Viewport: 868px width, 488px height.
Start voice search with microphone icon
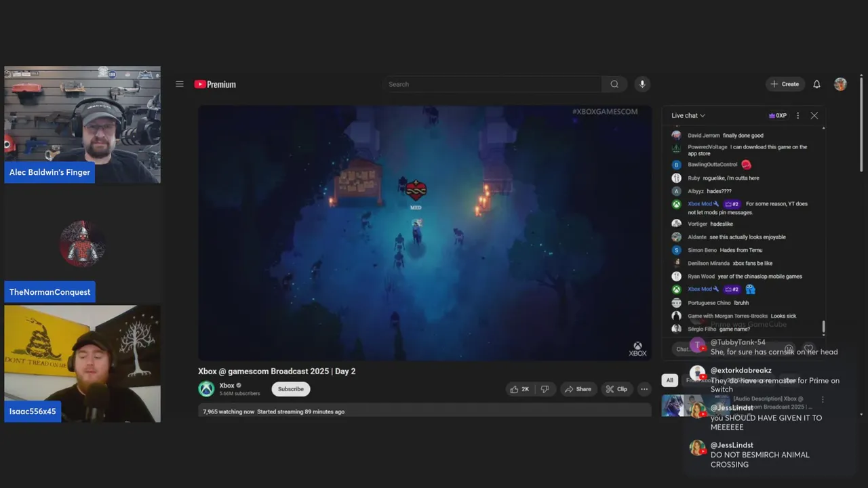(x=642, y=84)
